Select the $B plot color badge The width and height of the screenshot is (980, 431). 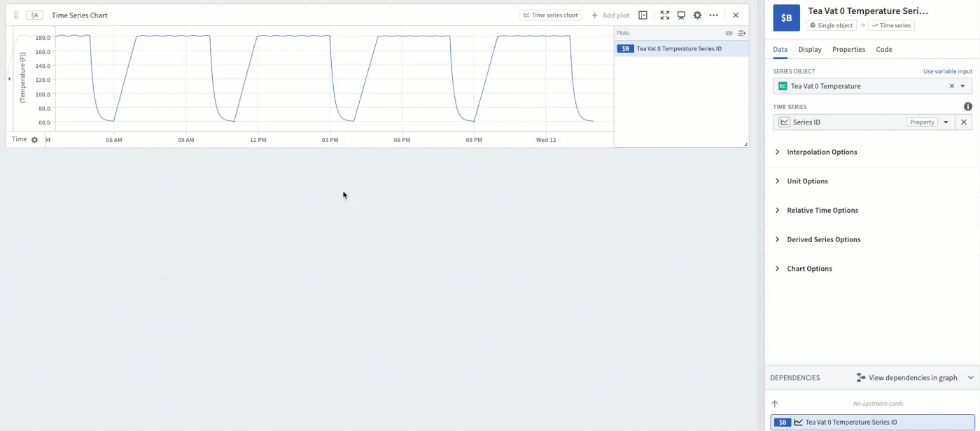pos(624,49)
